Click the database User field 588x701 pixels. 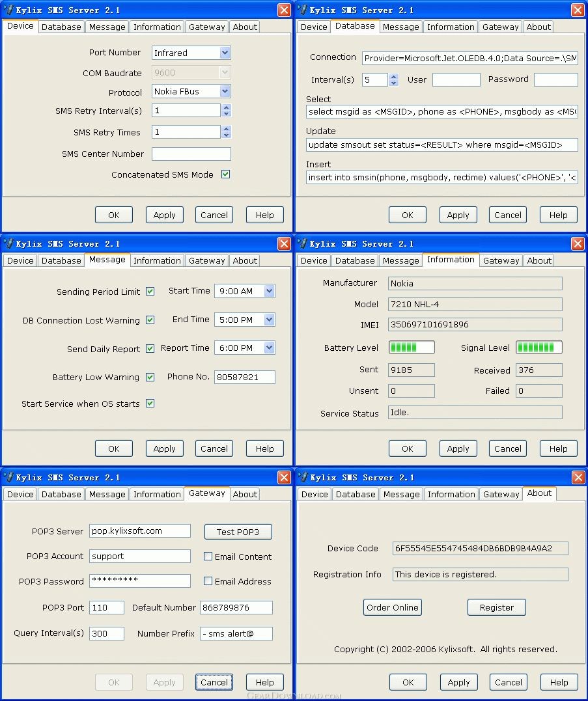[x=456, y=79]
